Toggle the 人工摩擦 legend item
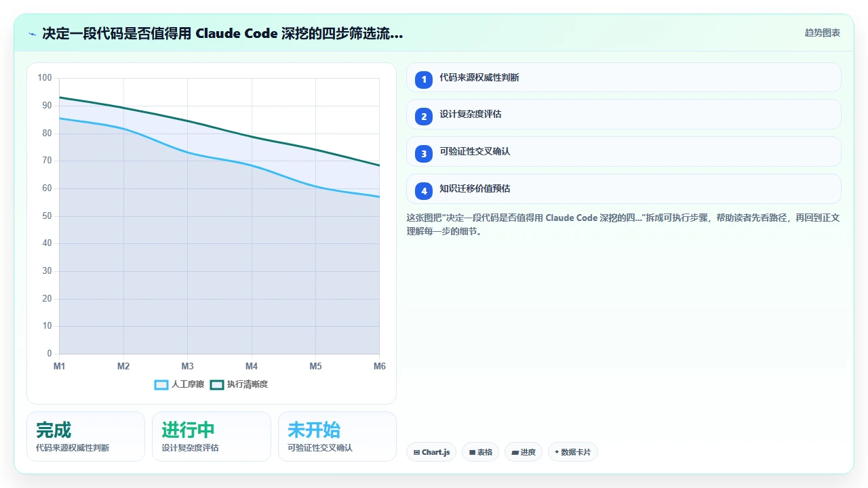 coord(179,384)
